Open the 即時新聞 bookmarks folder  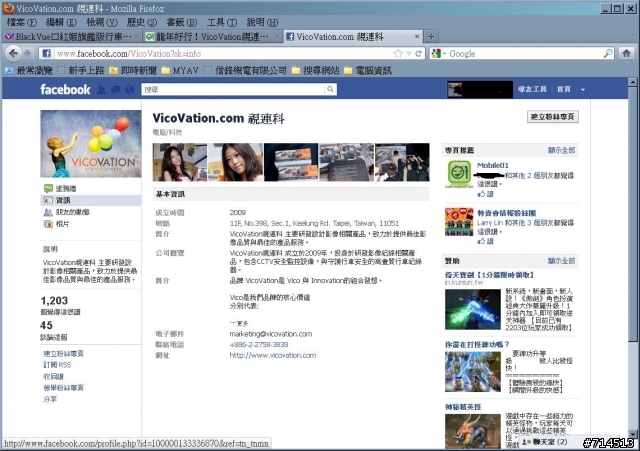tap(133, 71)
